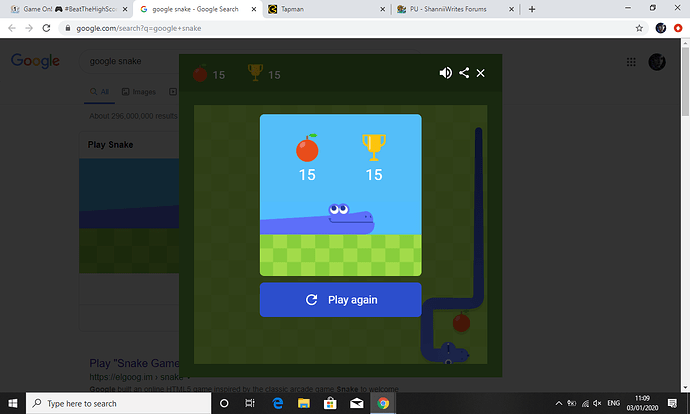Close the ShanniiWrites Forums tab
Viewport: 690px width, 414px height.
pos(511,9)
